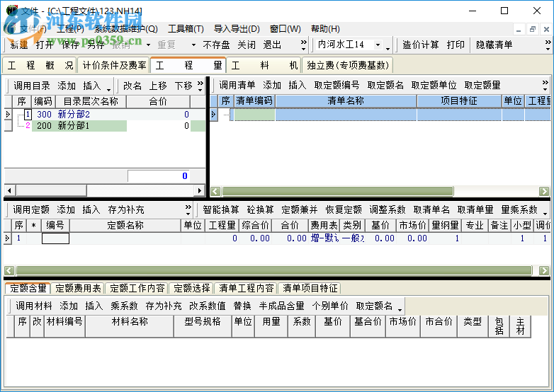Image resolution: width=554 pixels, height=392 pixels.
Task: Click the 定额名称 column header
Action: [x=125, y=225]
